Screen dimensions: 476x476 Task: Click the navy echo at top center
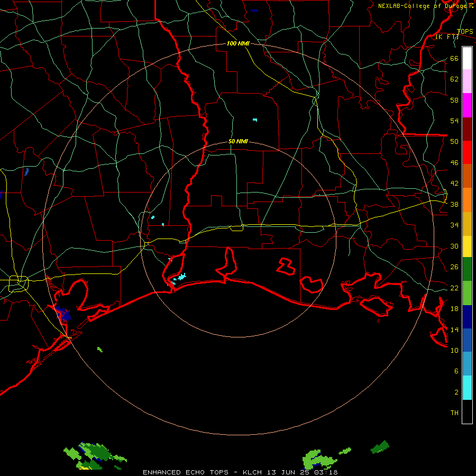pyautogui.click(x=254, y=11)
